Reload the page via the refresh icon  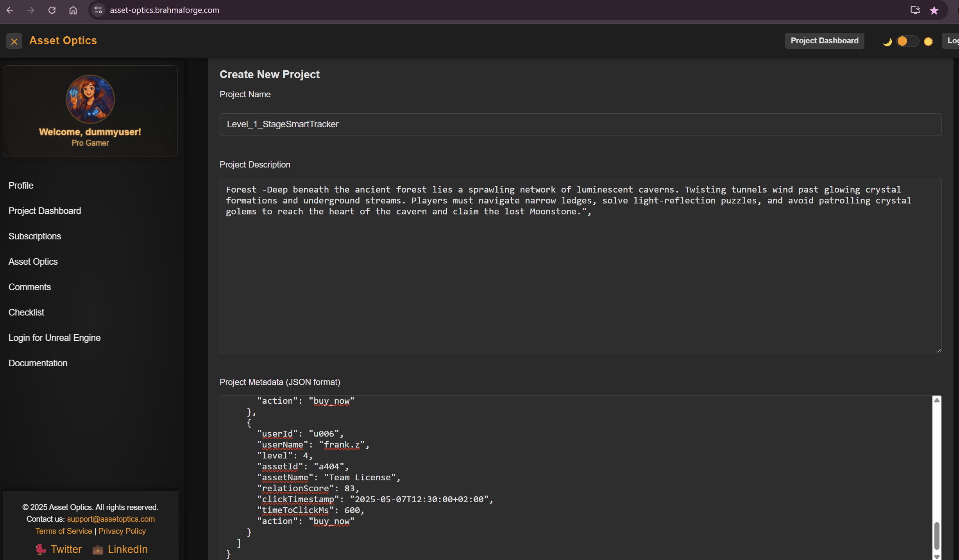tap(52, 10)
